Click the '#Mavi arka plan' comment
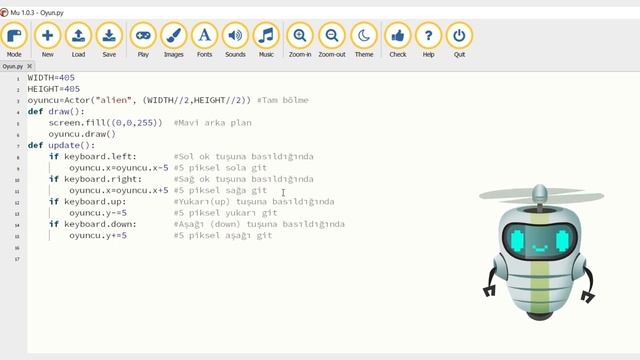 [212, 123]
